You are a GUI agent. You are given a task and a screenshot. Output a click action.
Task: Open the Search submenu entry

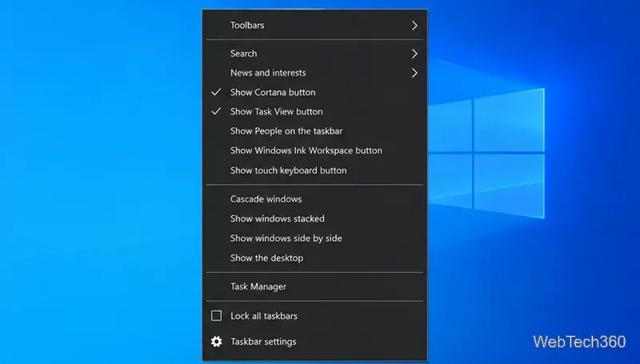[x=314, y=54]
